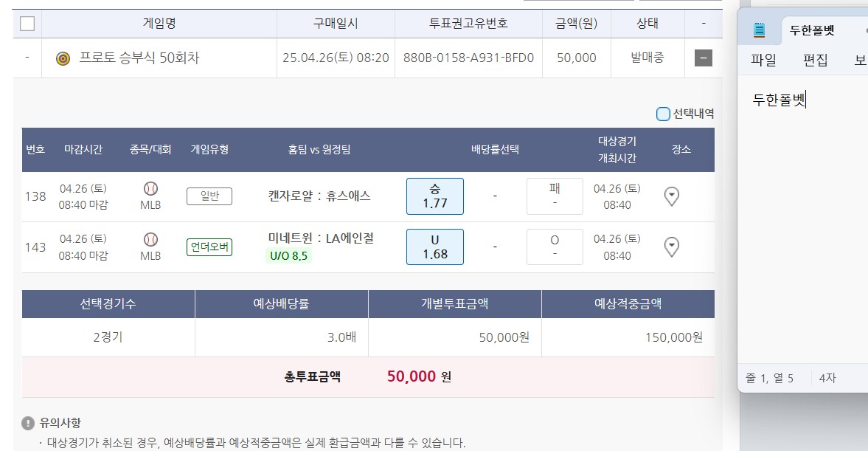Click inside the Notepad text area
The width and height of the screenshot is (868, 451).
pos(804,221)
